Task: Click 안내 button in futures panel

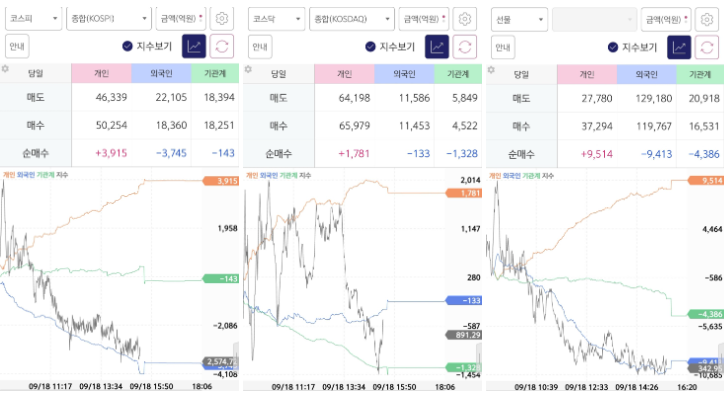Action: click(503, 47)
